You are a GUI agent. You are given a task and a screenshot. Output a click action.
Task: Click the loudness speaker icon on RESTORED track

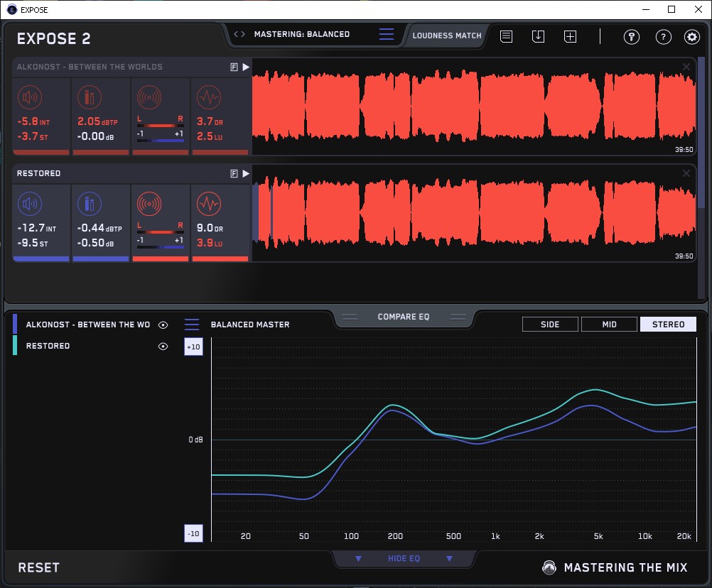pos(30,205)
